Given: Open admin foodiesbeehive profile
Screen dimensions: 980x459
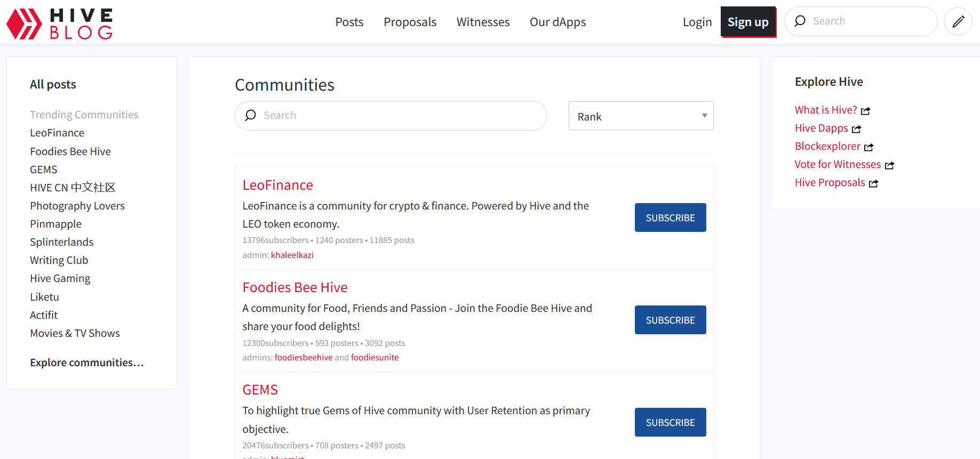Looking at the screenshot, I should click(x=304, y=357).
